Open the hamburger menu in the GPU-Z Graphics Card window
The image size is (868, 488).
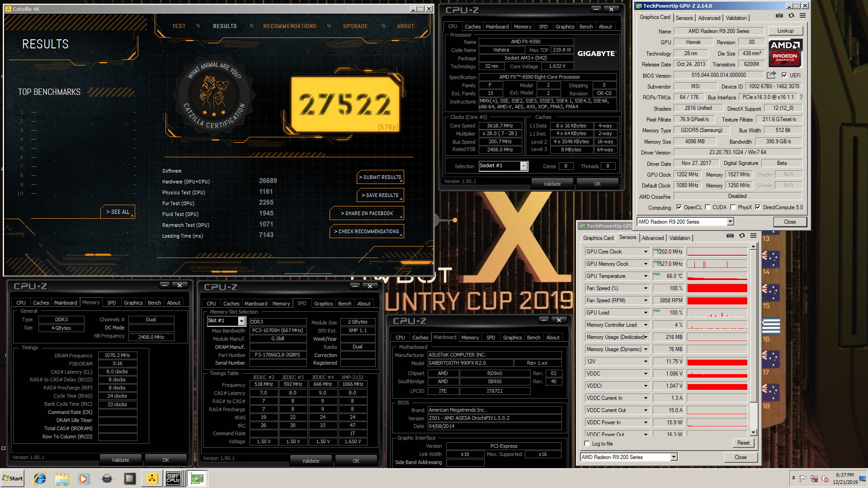coord(803,16)
